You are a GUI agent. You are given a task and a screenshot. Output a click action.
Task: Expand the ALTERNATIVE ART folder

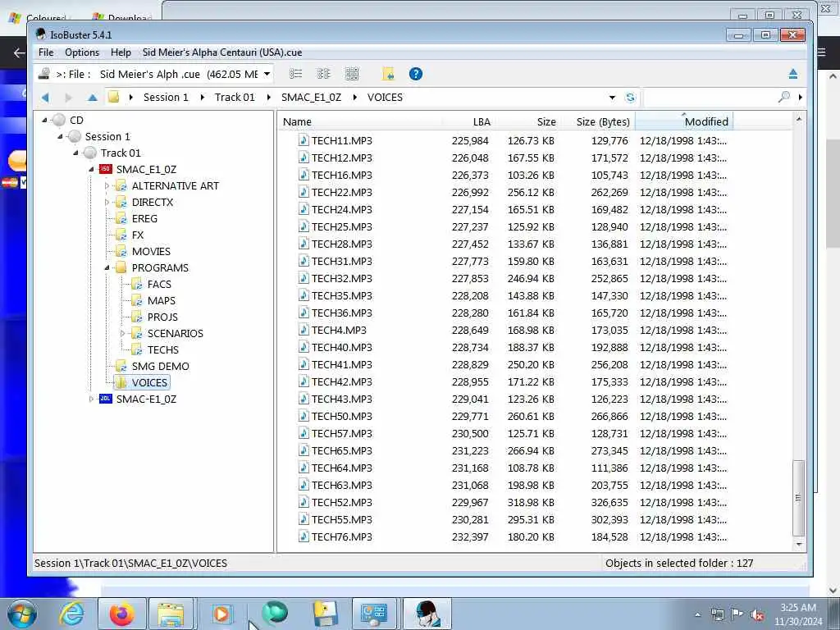click(107, 186)
